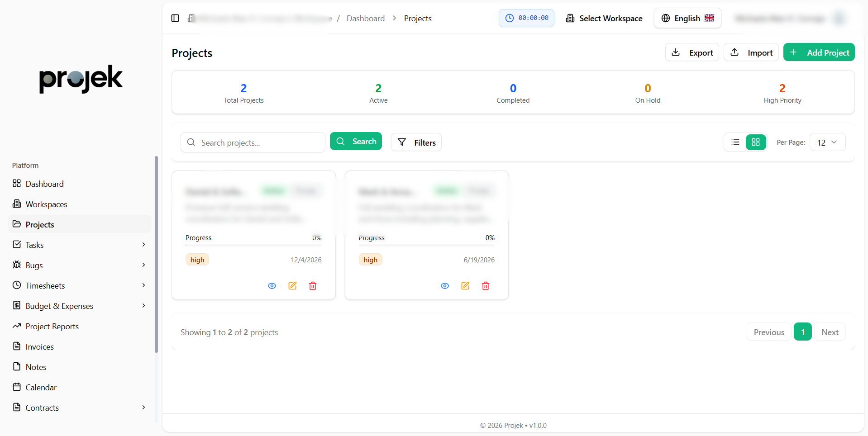Click edit pencil icon on 12/4/2026 project
868x436 pixels.
[x=292, y=286]
